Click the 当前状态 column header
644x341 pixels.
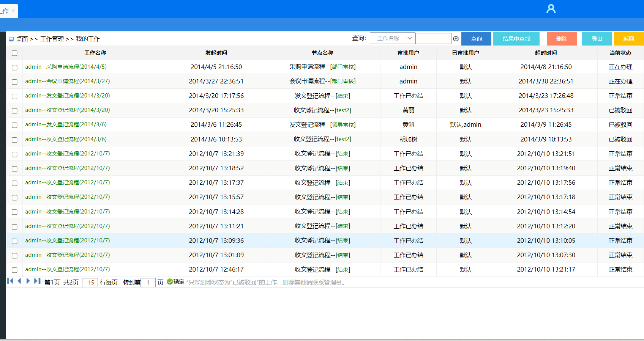tap(620, 53)
